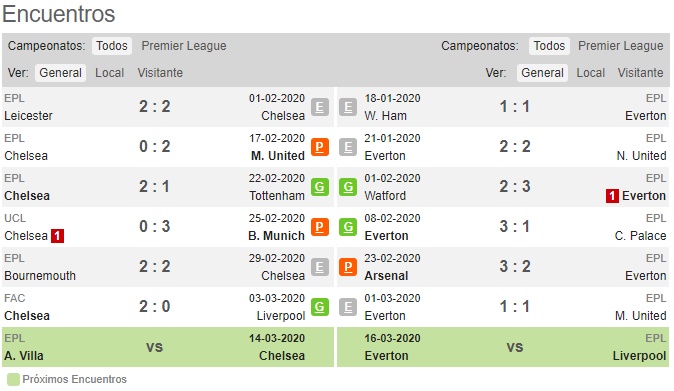
Task: Click the green G badge for Chelsea vs Liverpool
Action: [319, 307]
